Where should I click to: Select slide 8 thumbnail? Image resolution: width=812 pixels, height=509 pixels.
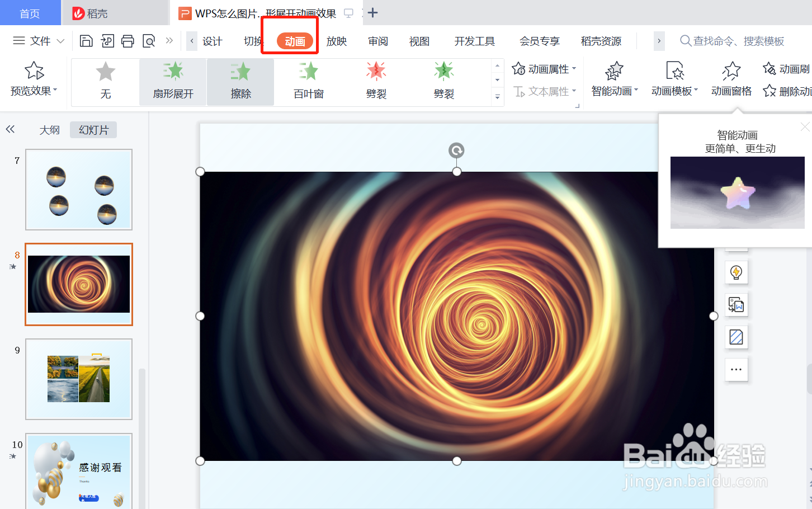pos(79,284)
